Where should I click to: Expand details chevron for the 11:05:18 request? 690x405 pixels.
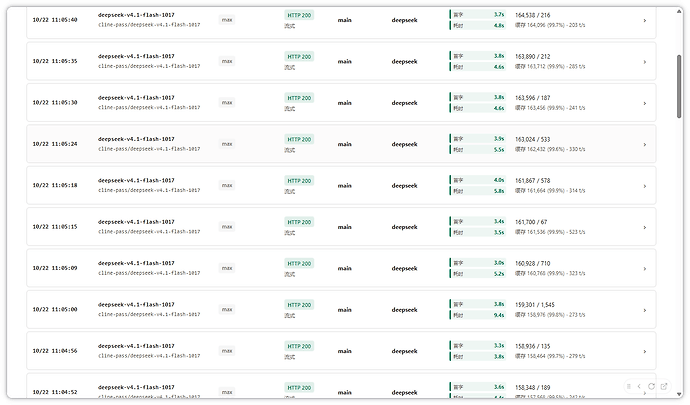[645, 186]
